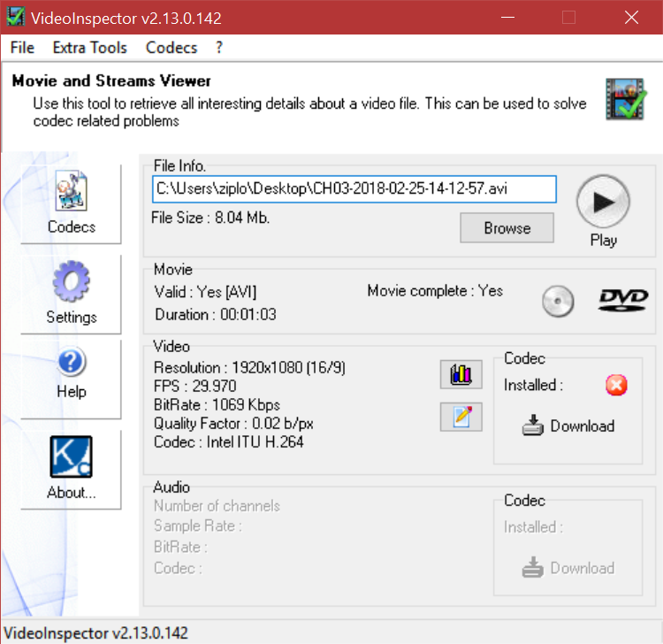The image size is (663, 644).
Task: Open the Help question mark button
Action: click(71, 379)
